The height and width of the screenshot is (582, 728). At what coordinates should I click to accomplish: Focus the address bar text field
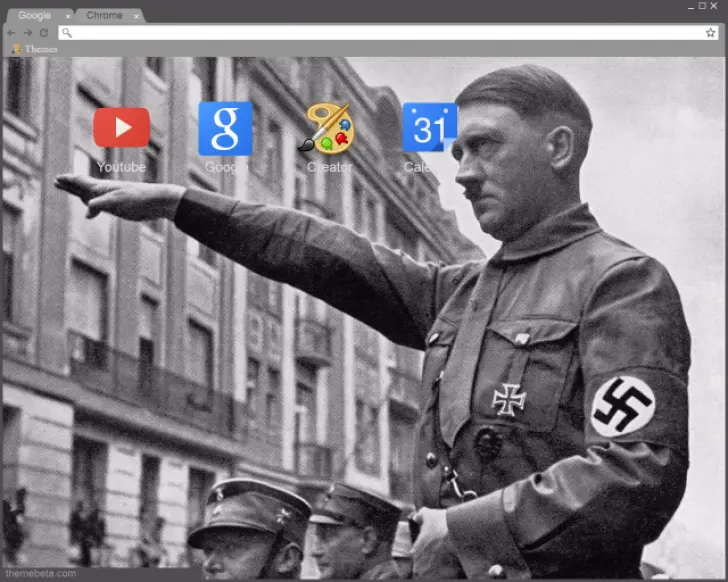coord(380,33)
